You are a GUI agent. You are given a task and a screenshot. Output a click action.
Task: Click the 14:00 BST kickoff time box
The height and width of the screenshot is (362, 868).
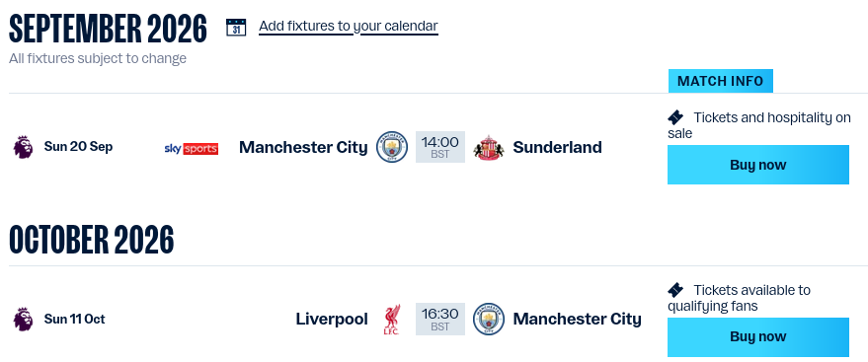[x=440, y=147]
